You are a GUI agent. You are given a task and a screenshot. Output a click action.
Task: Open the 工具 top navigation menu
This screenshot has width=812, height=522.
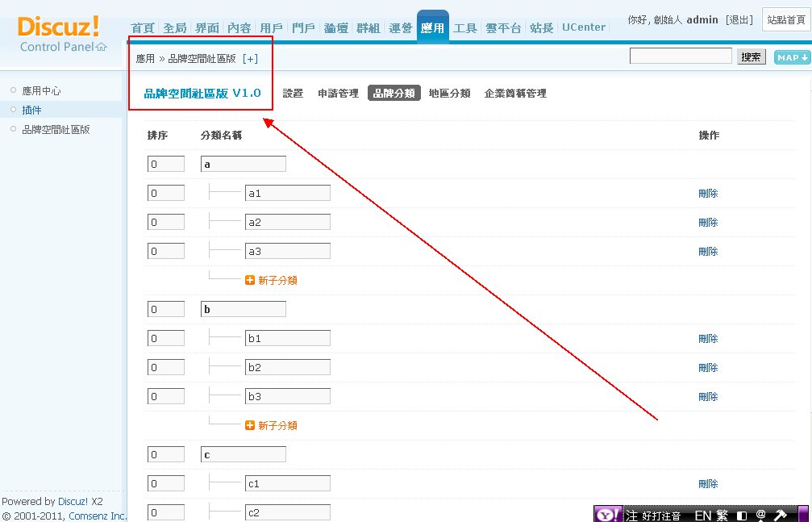[x=465, y=27]
